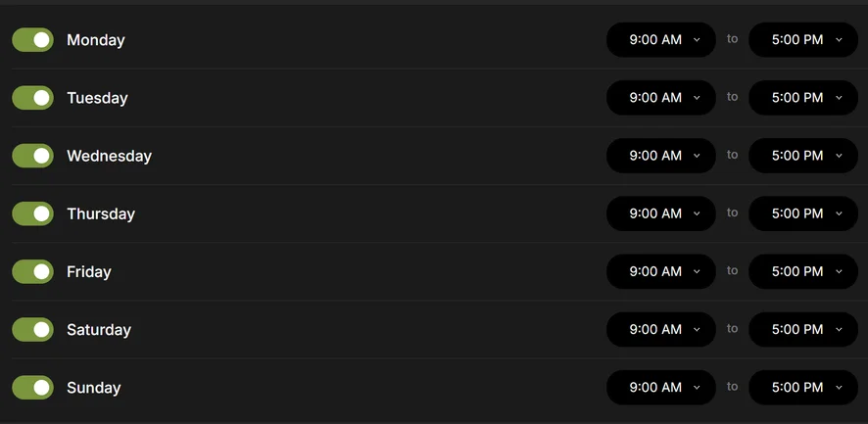The height and width of the screenshot is (424, 868).
Task: Open Monday's 9:00 AM start time dropdown
Action: (661, 40)
